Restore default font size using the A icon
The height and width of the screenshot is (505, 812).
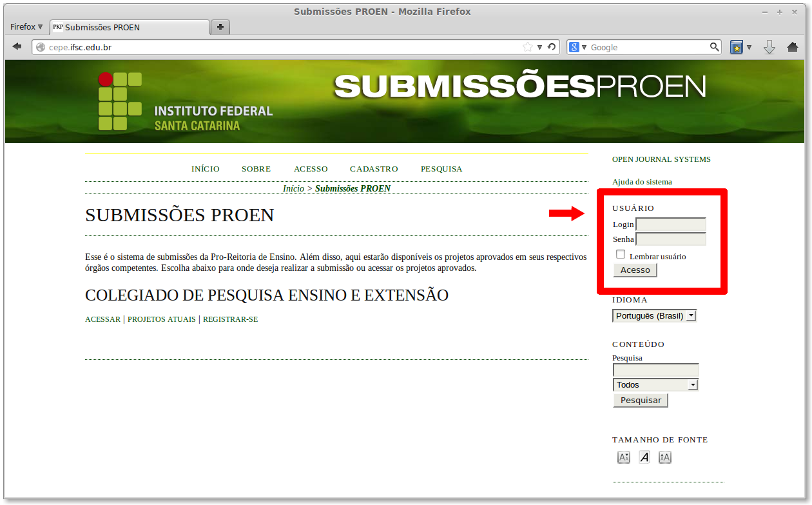pos(644,457)
